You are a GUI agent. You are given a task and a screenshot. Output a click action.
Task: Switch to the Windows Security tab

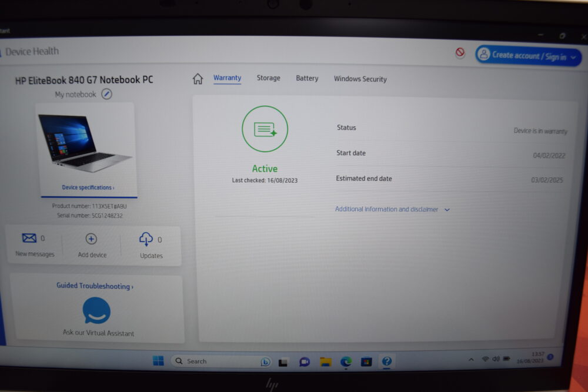[x=360, y=79]
